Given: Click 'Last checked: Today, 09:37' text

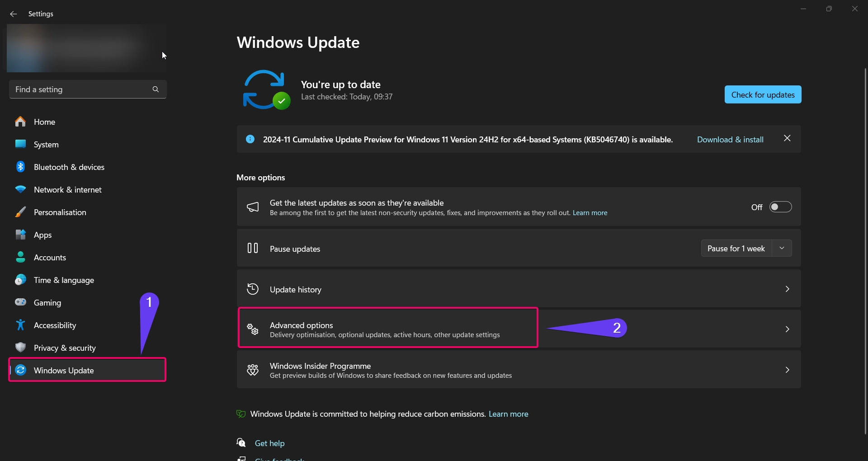Looking at the screenshot, I should (x=347, y=97).
